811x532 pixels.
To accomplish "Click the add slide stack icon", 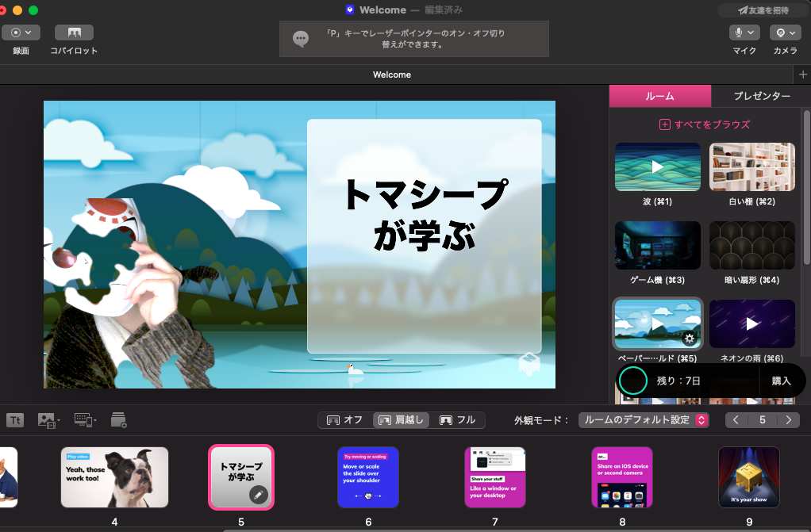I will (118, 419).
